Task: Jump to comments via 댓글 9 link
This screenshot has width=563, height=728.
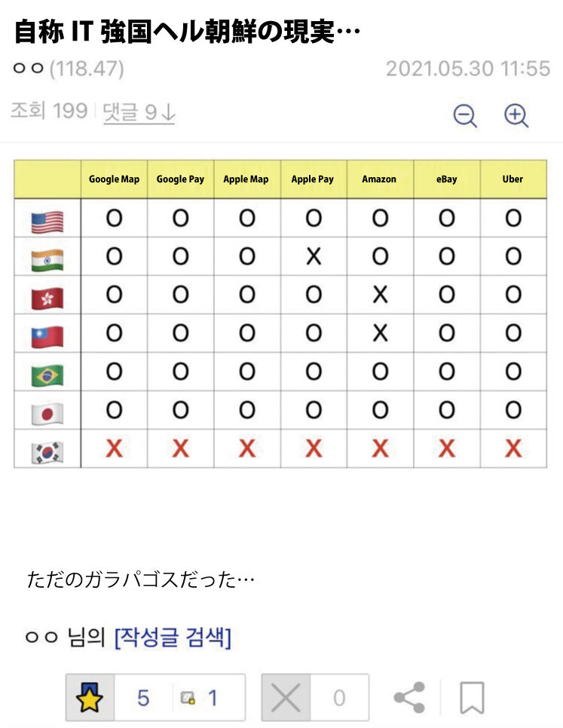Action: pos(139,112)
